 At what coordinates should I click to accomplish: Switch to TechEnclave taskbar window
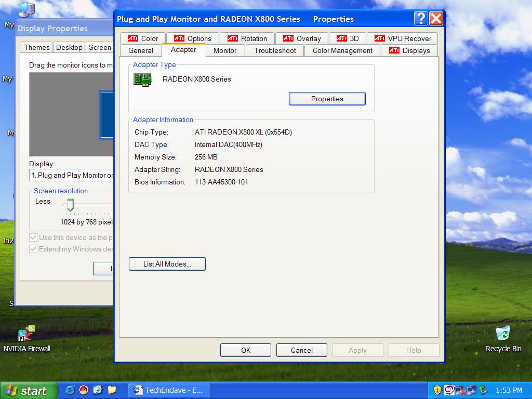tap(169, 391)
